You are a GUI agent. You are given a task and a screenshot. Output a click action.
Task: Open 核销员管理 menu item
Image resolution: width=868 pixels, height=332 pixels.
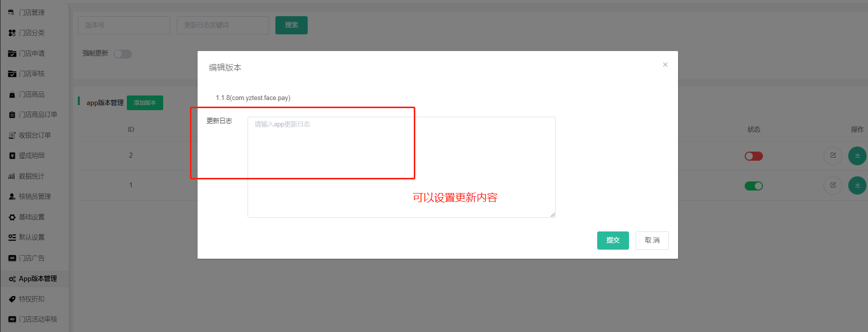pyautogui.click(x=34, y=197)
